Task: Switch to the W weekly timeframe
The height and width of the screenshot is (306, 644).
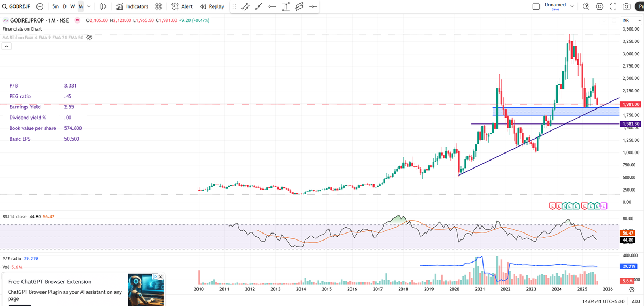Action: pyautogui.click(x=72, y=6)
